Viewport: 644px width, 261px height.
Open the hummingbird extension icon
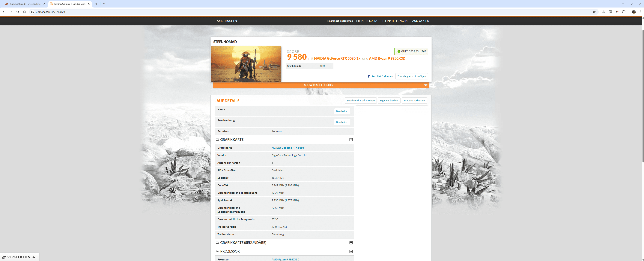tap(617, 12)
